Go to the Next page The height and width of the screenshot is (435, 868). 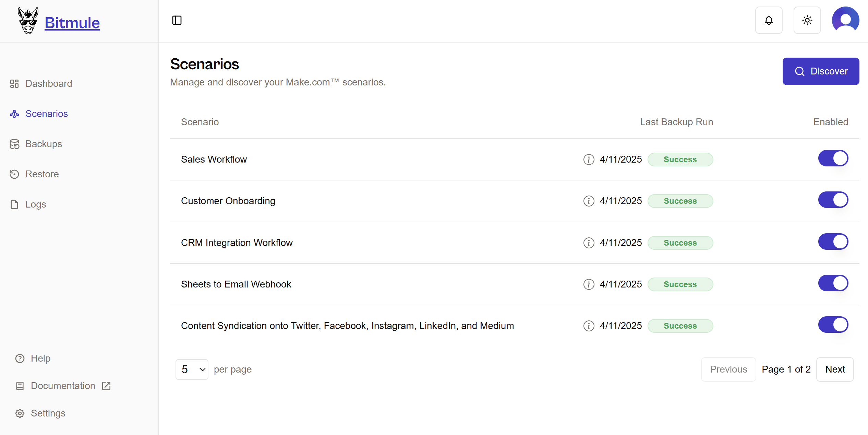835,369
